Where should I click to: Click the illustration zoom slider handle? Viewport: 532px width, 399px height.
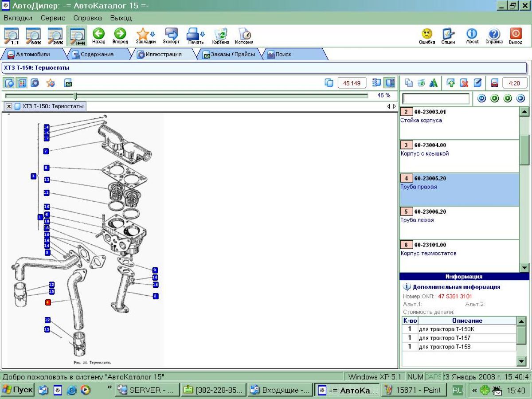click(75, 96)
